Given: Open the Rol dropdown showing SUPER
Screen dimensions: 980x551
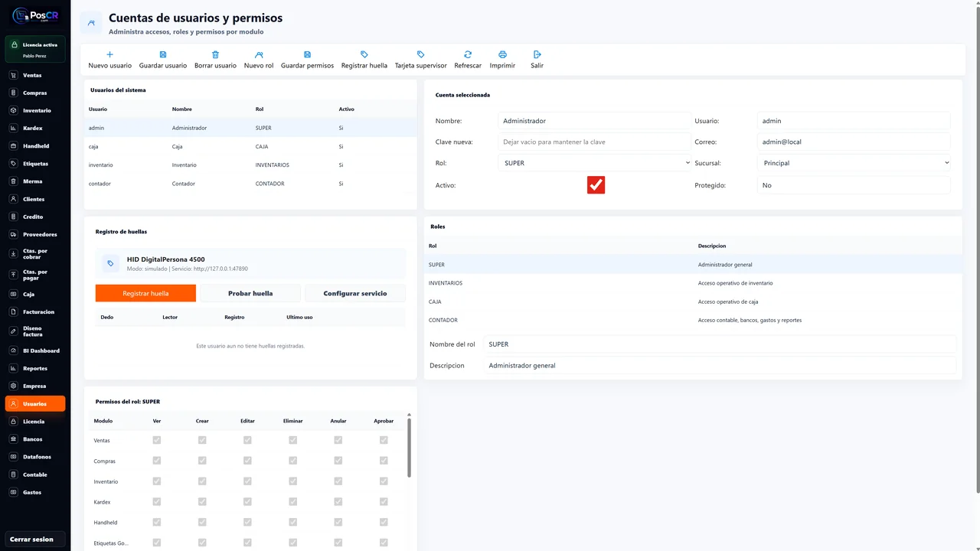Looking at the screenshot, I should tap(594, 163).
